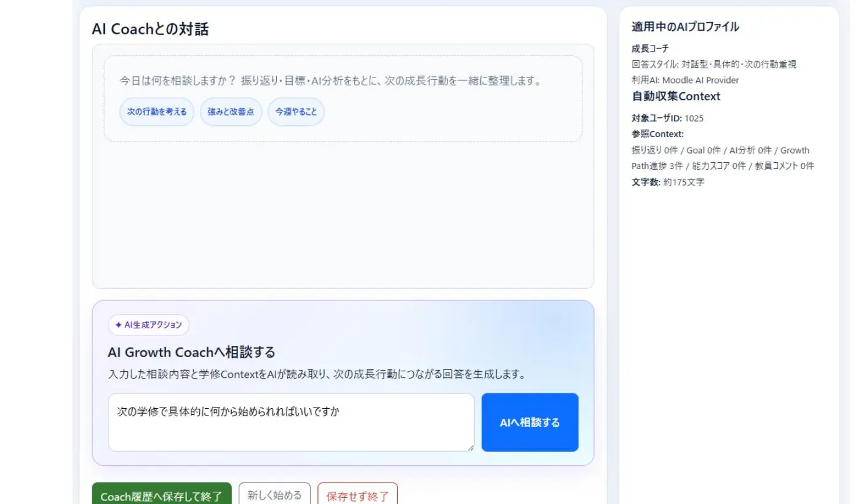
Task: Click the consultation text input box
Action: [x=291, y=422]
